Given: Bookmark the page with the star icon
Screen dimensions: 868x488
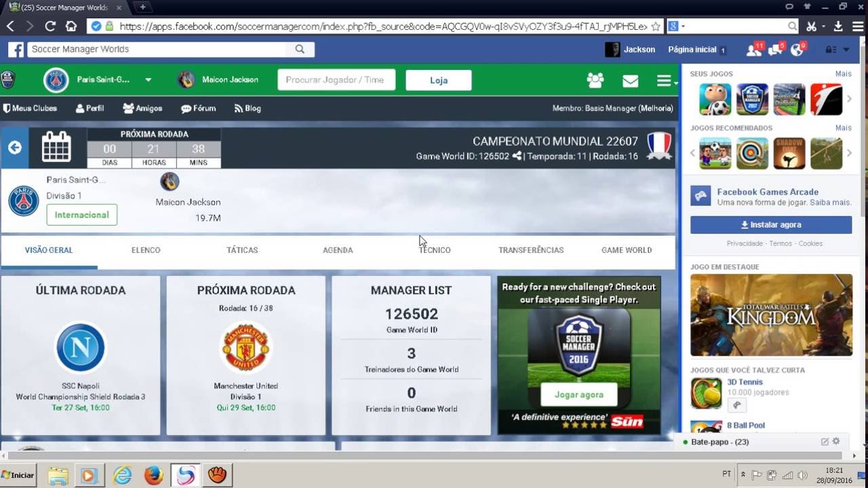Looking at the screenshot, I should point(656,26).
